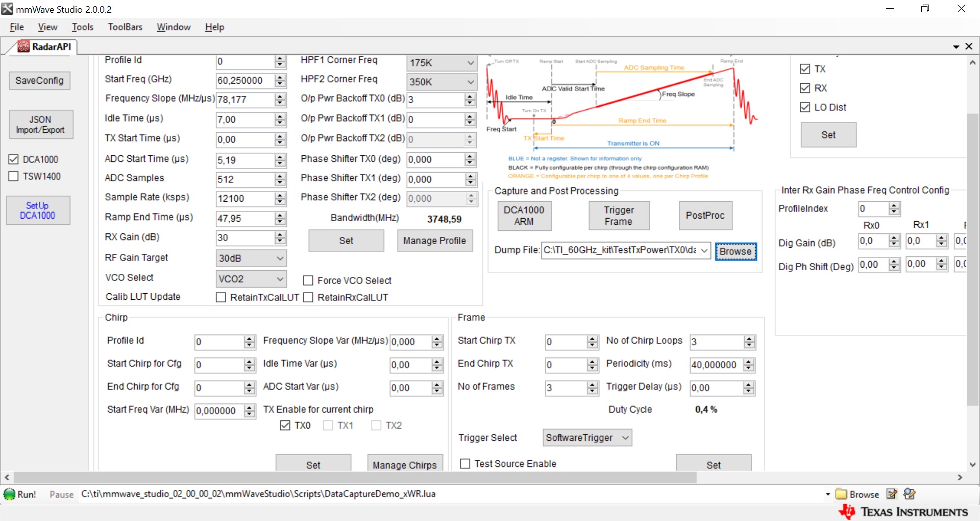Click Trigger Frame button
This screenshot has height=521, width=980.
coord(619,216)
